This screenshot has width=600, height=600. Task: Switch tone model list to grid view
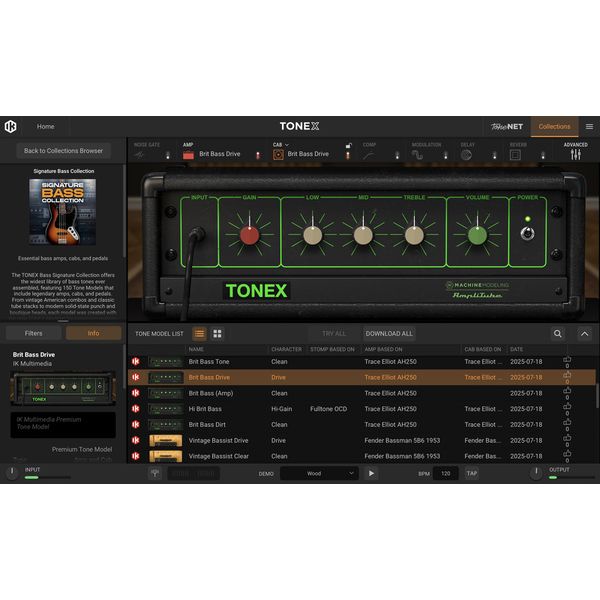click(x=217, y=333)
